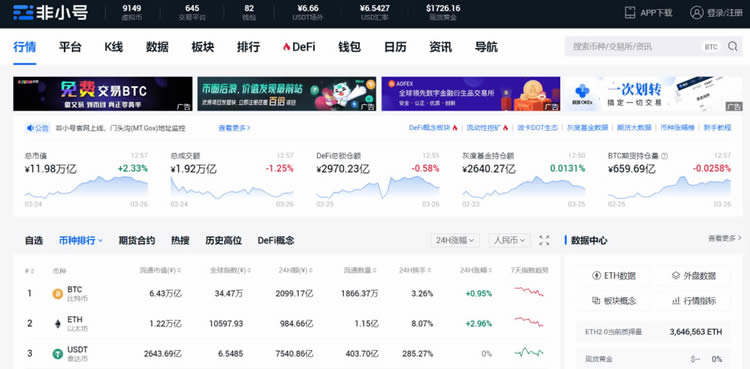Toggle fullscreen table expand icon
Viewport: 750px width, 369px height.
[x=544, y=240]
